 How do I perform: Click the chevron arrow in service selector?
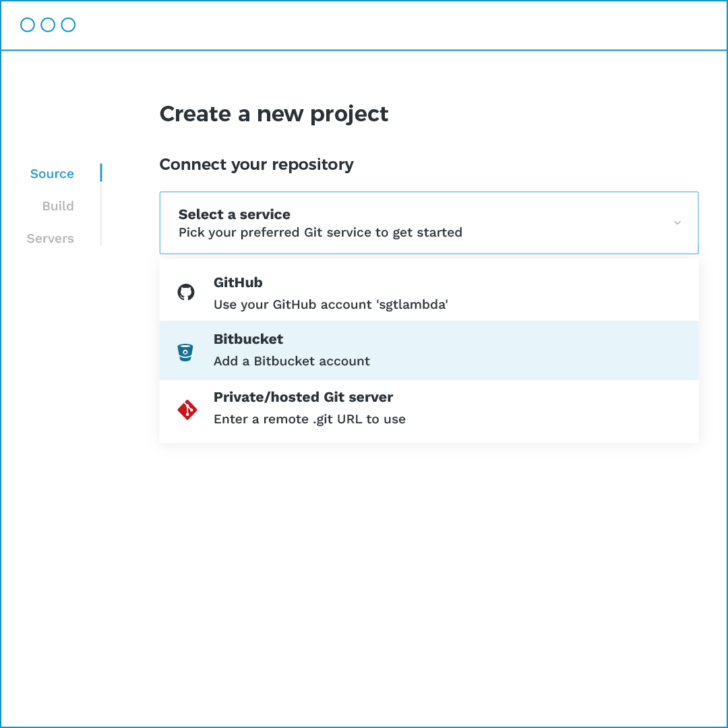(x=677, y=223)
